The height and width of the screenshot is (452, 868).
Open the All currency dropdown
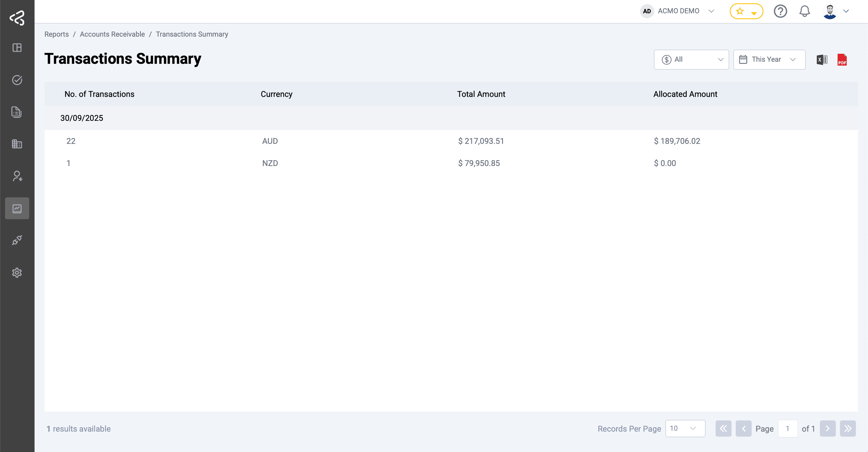pyautogui.click(x=691, y=59)
